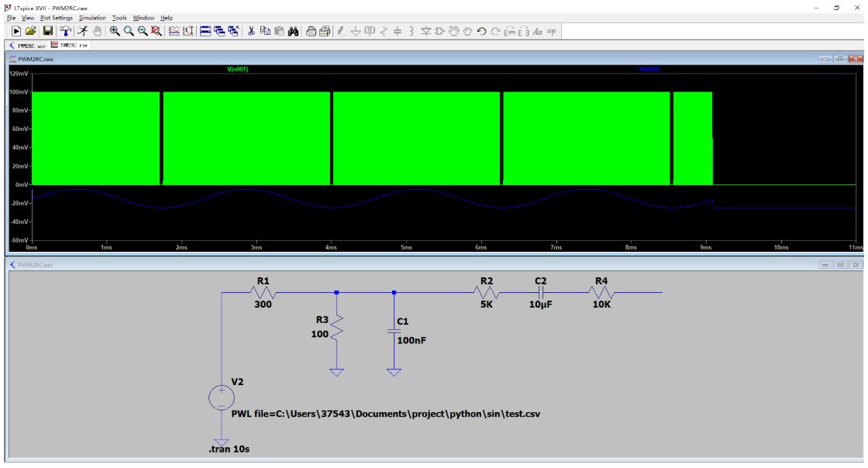Open the Control Panel hammer icon

[x=65, y=31]
